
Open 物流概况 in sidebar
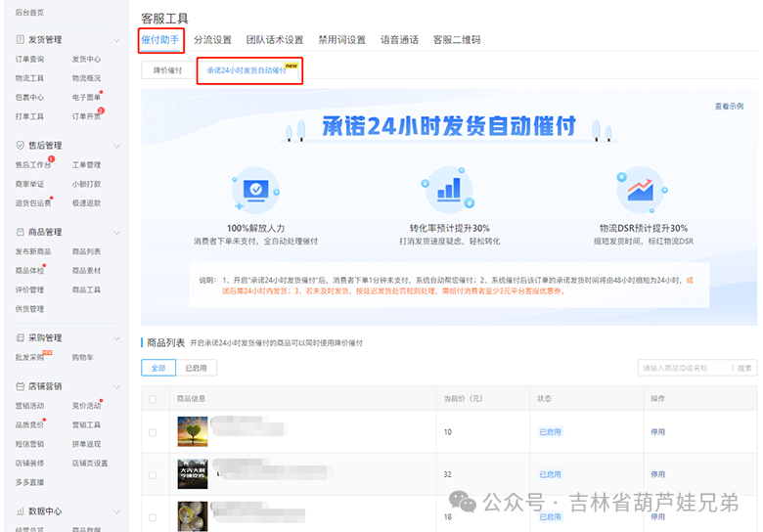[86, 78]
